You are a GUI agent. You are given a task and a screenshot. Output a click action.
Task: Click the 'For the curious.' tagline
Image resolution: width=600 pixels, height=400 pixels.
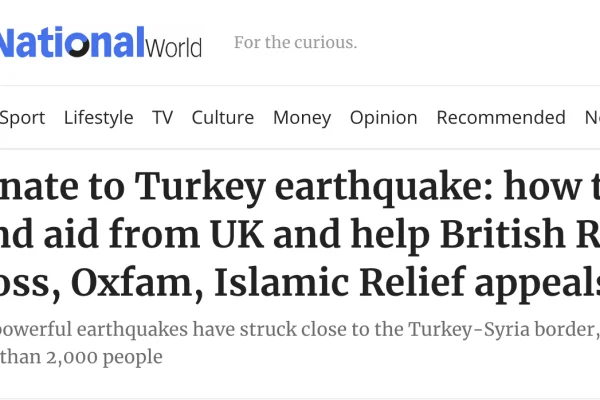click(295, 43)
